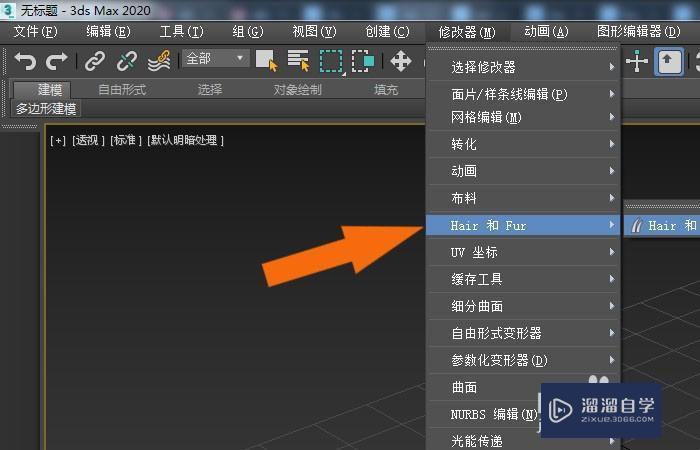Open the 组(G) menu
The width and height of the screenshot is (700, 450).
(x=248, y=32)
